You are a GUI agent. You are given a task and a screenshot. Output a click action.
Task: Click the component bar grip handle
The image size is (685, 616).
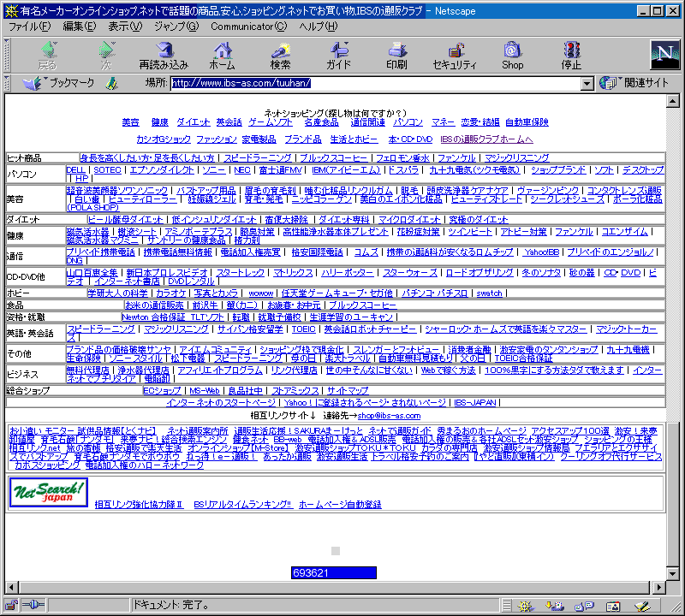[506, 606]
